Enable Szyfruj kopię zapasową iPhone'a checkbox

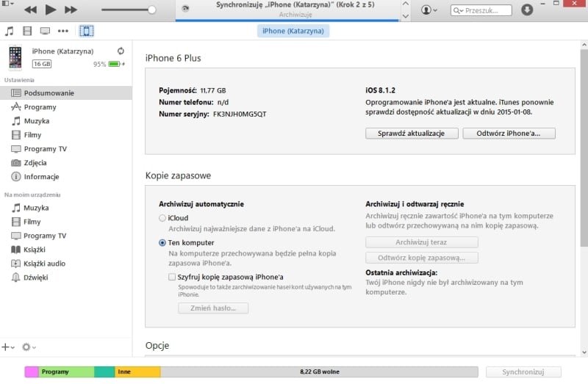172,277
